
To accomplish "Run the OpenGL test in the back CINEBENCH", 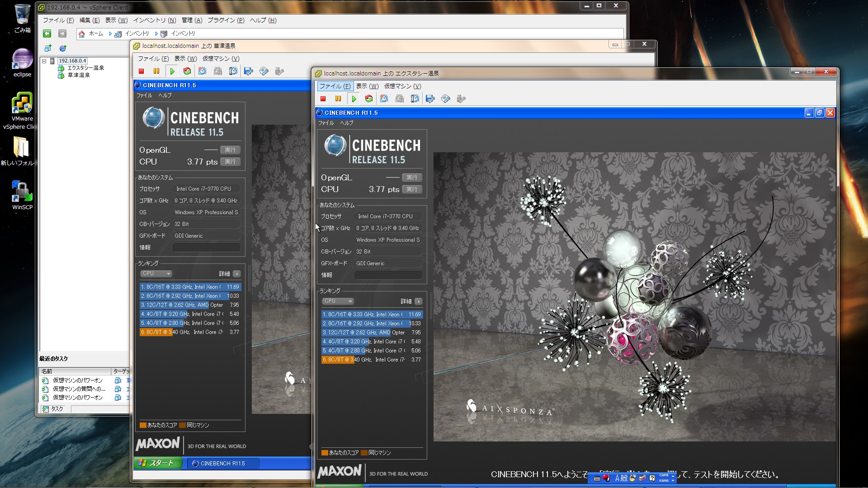I will tap(230, 150).
